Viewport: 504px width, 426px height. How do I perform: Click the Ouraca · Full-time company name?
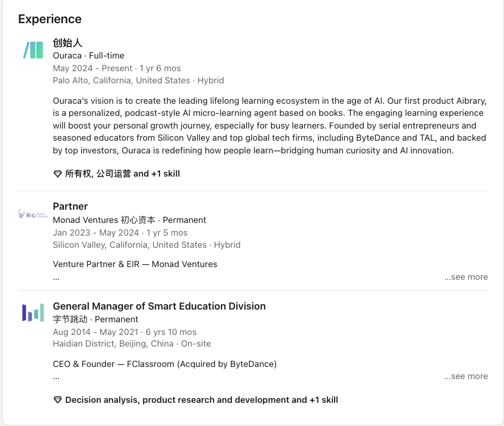88,56
